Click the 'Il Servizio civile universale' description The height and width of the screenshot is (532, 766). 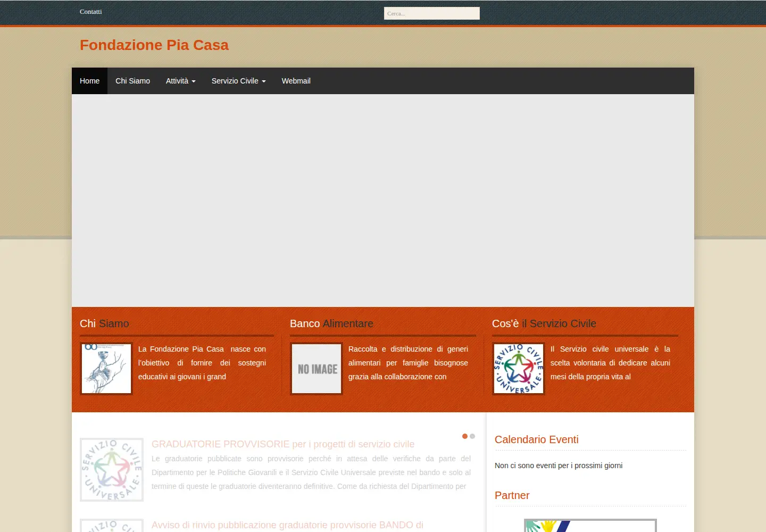pyautogui.click(x=610, y=363)
